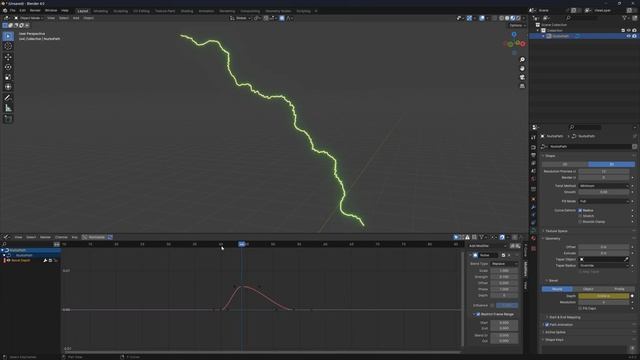Click the Bevel Depth value field

coord(604,296)
